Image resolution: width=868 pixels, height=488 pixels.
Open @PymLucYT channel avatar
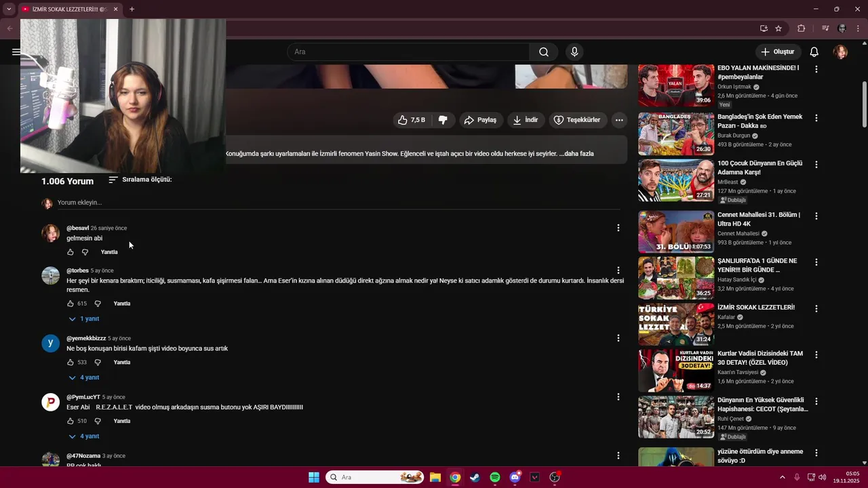click(x=51, y=403)
